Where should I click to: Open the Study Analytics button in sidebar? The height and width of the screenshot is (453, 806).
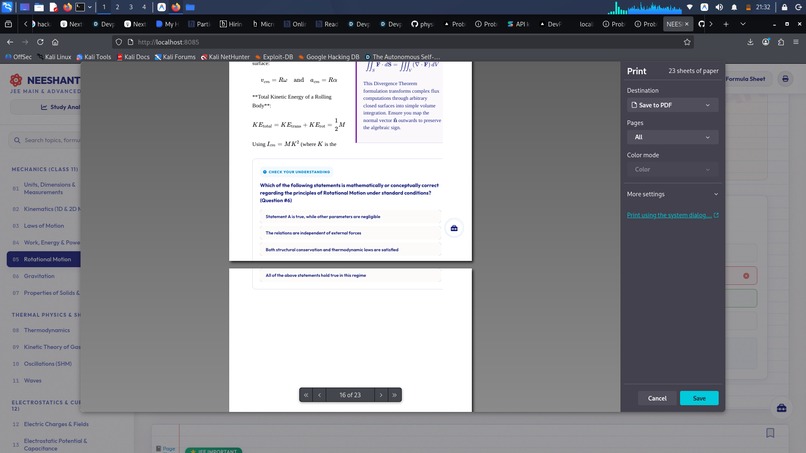coord(46,107)
